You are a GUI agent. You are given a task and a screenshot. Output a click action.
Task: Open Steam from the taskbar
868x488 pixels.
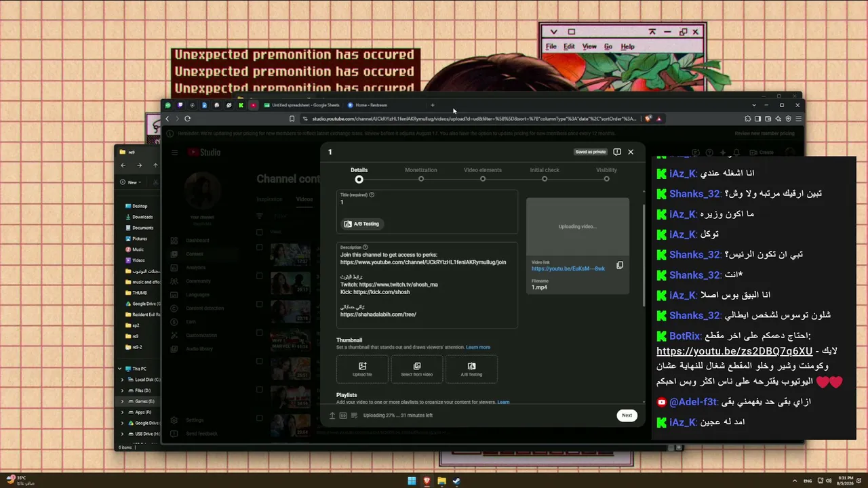[x=456, y=481]
